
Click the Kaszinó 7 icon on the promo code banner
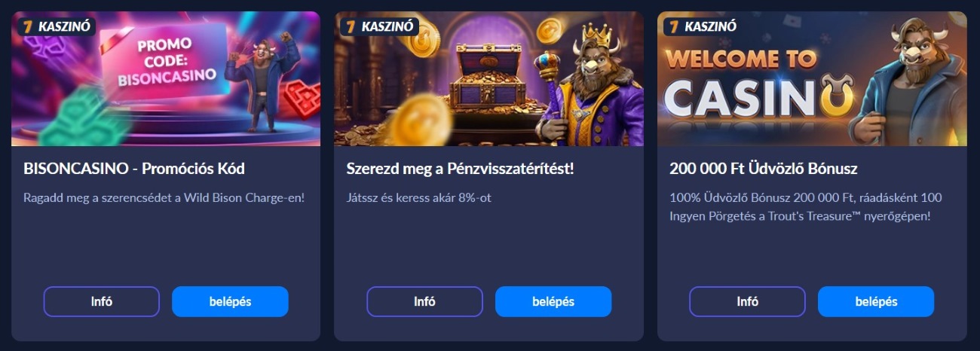pos(28,26)
